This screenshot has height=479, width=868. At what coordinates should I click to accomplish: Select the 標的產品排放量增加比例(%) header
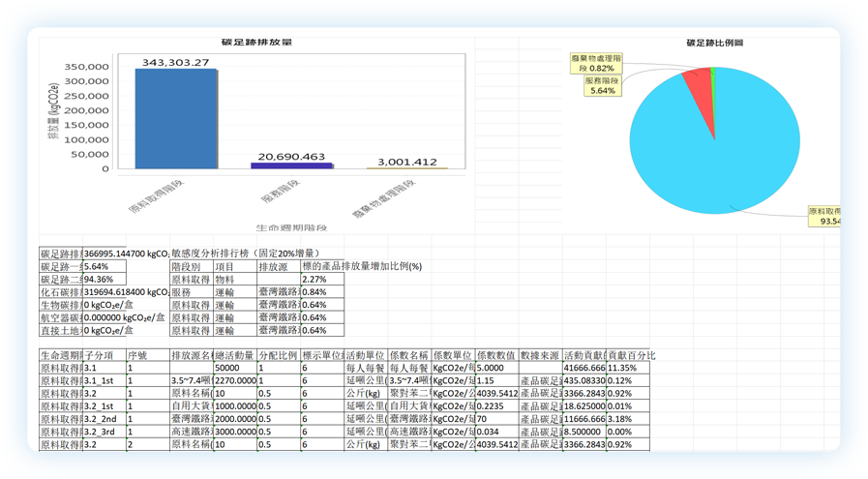pyautogui.click(x=362, y=266)
